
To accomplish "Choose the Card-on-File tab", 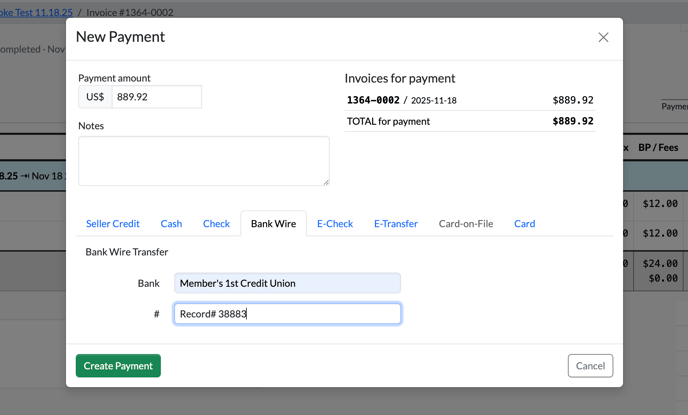I will click(x=466, y=224).
